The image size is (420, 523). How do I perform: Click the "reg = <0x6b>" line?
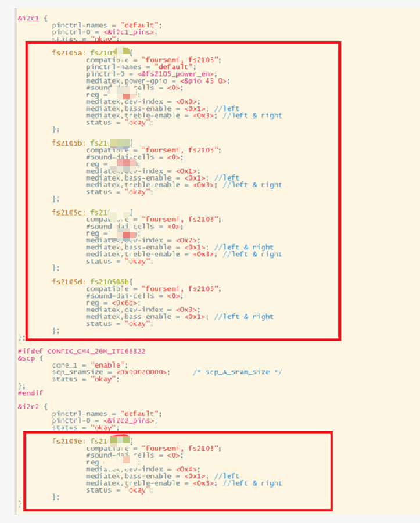[x=113, y=303]
